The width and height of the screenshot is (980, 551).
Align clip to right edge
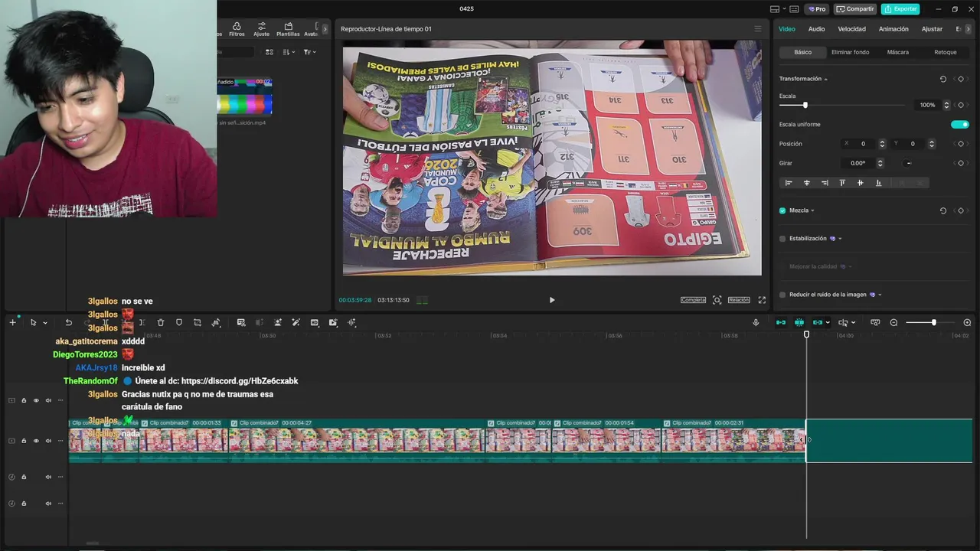825,183
